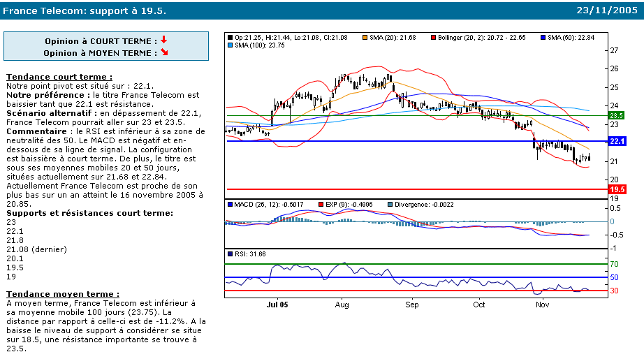The width and height of the screenshot is (644, 359).
Task: Click the 'Tendance court terme :' heading
Action: [59, 77]
